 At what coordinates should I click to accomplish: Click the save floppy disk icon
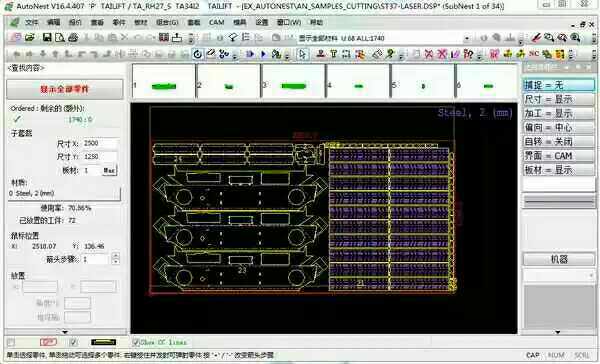pyautogui.click(x=47, y=38)
